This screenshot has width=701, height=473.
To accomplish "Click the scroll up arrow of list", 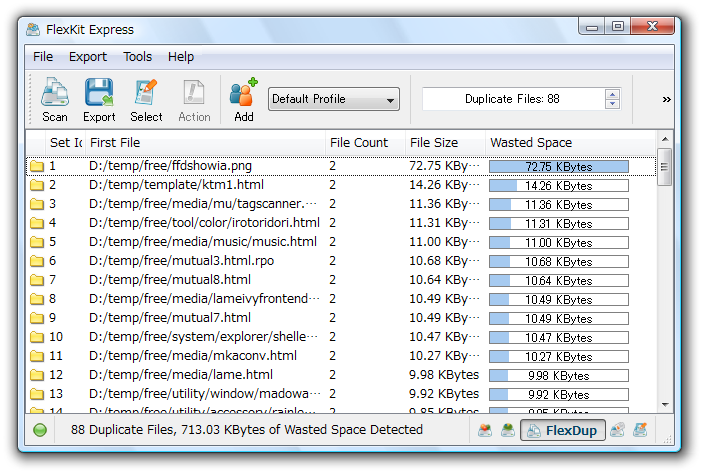I will pyautogui.click(x=665, y=139).
